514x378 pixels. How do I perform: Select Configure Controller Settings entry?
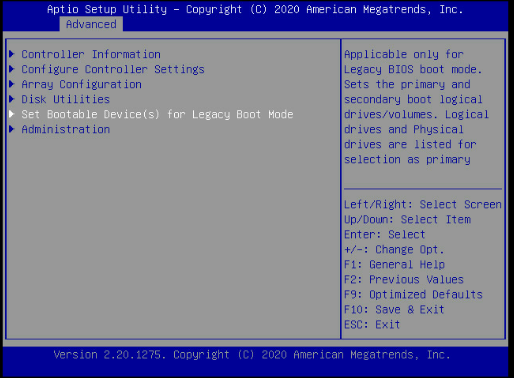113,69
